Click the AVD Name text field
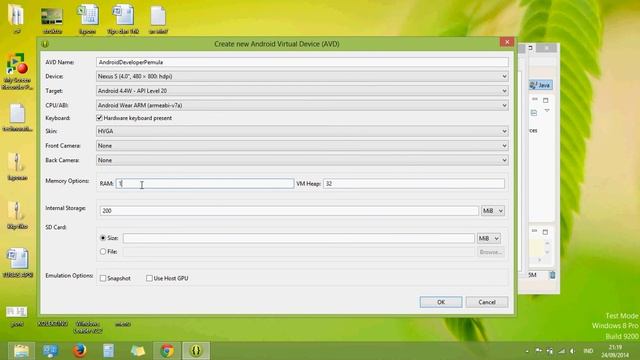The height and width of the screenshot is (360, 640). [x=302, y=62]
